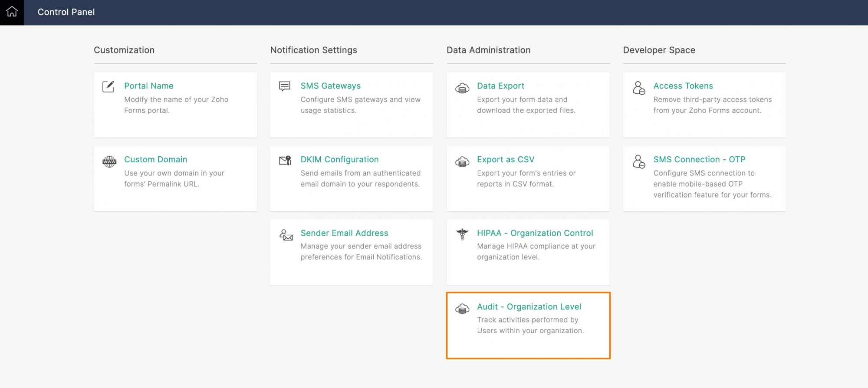Open Audit - Organization Level link
868x388 pixels.
pyautogui.click(x=529, y=306)
